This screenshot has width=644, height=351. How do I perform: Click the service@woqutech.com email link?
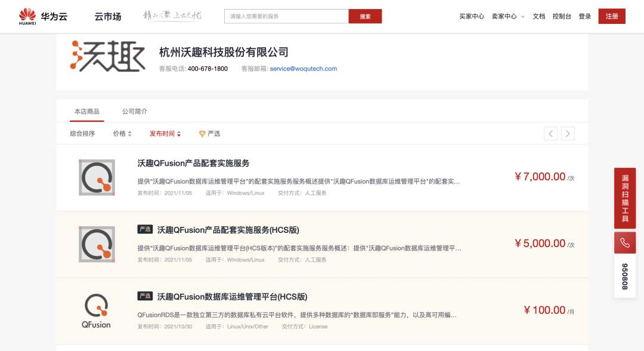(303, 69)
